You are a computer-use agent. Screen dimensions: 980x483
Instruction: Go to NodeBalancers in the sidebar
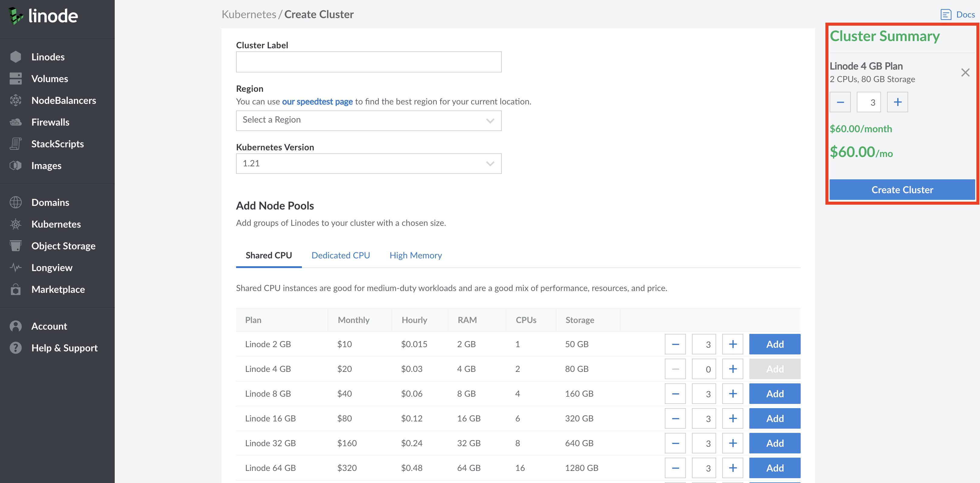coord(63,101)
